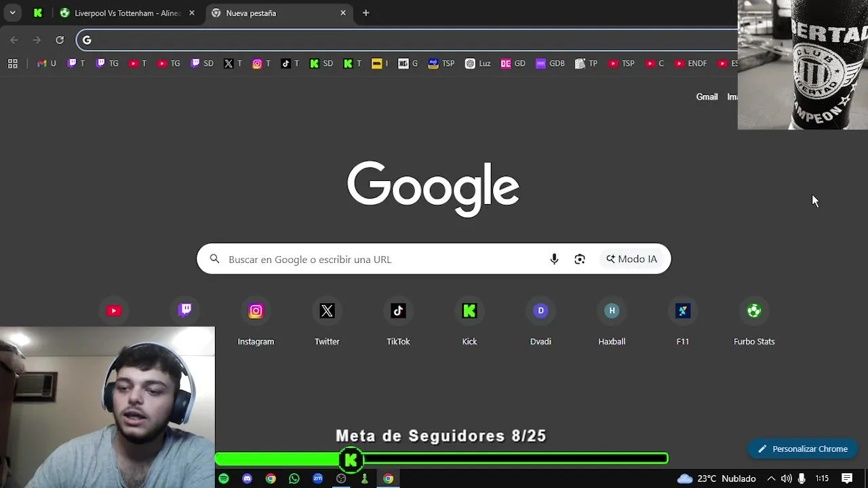Open the Kick 'T' bookmark

[x=353, y=63]
